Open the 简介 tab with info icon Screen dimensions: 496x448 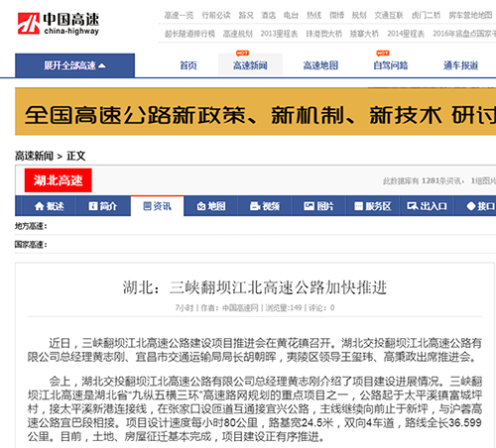coord(103,206)
